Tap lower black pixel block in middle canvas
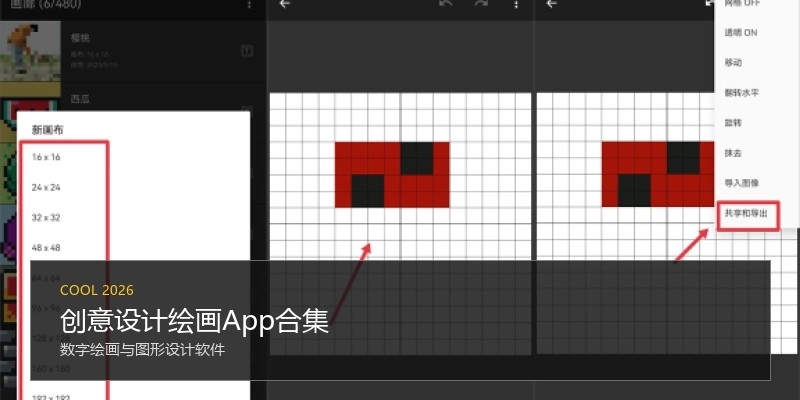Screen dimensions: 800x400 [368, 191]
